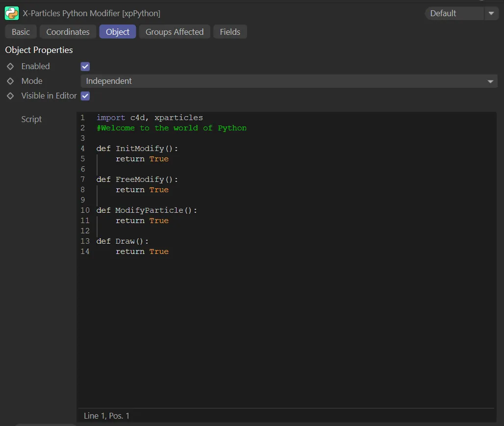This screenshot has height=426, width=504.
Task: Select the Object tab
Action: 118,32
